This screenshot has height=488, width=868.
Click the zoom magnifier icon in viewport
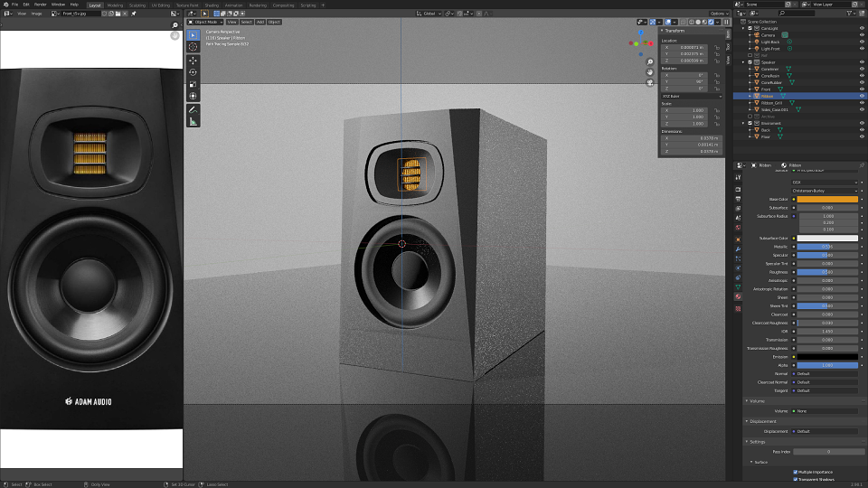pyautogui.click(x=650, y=62)
